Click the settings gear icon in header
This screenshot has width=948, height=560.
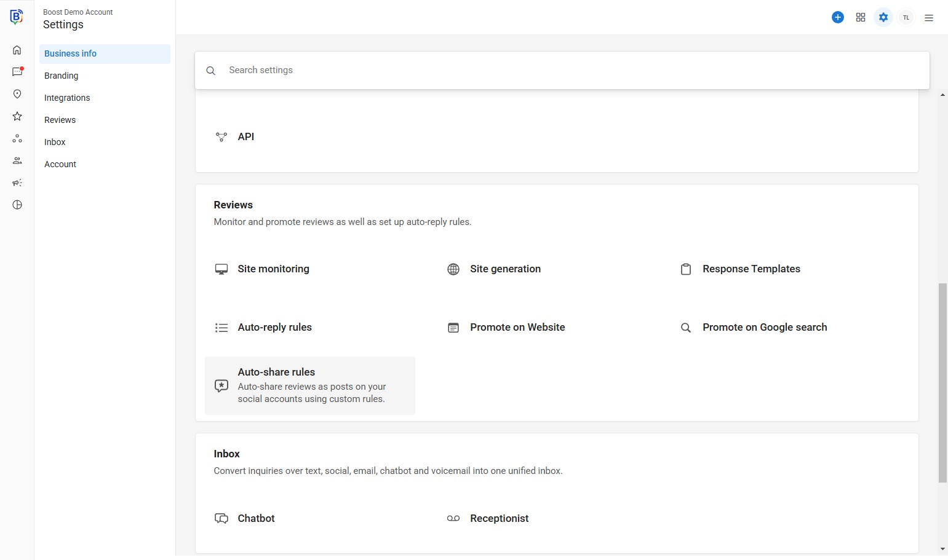coord(883,17)
